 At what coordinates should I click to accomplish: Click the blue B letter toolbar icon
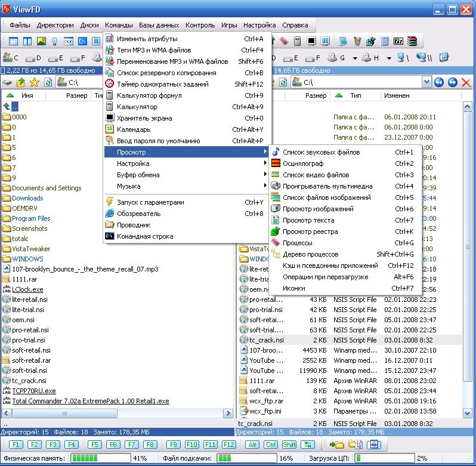click(96, 41)
